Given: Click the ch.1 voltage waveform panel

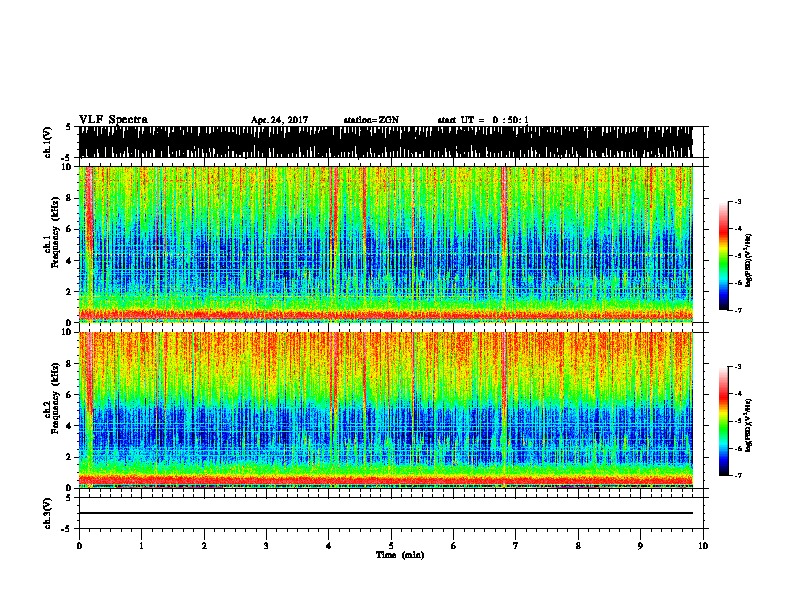Looking at the screenshot, I should coord(386,142).
